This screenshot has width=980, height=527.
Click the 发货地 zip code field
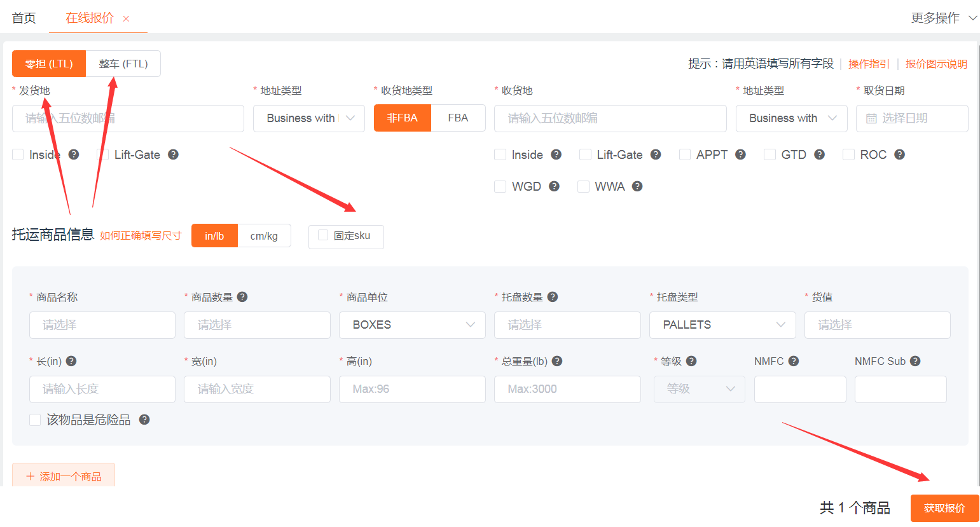tap(128, 118)
